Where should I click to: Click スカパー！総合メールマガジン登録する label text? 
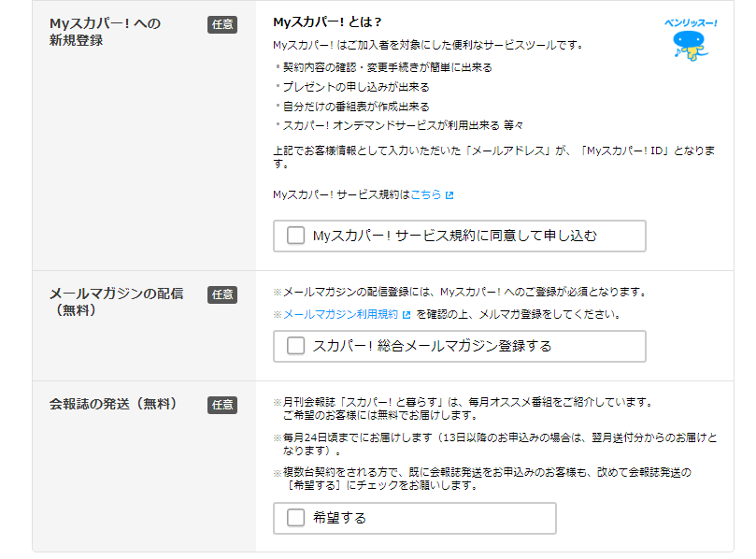pyautogui.click(x=432, y=346)
